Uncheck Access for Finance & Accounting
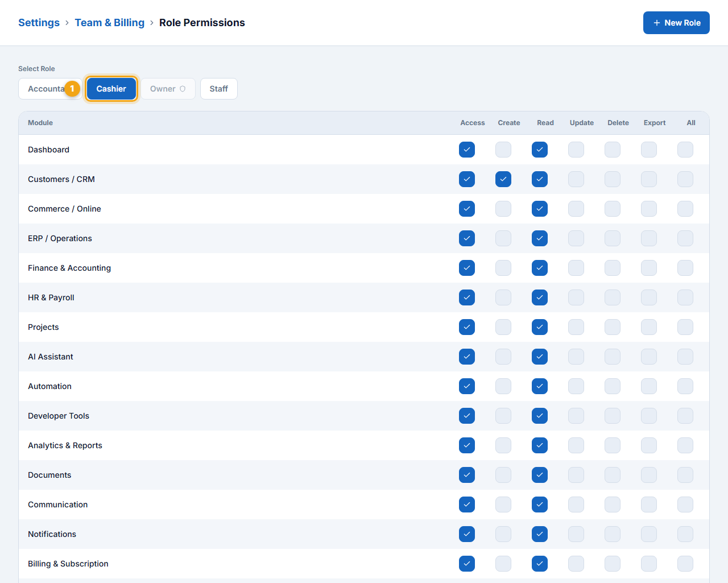The height and width of the screenshot is (583, 728). (467, 268)
